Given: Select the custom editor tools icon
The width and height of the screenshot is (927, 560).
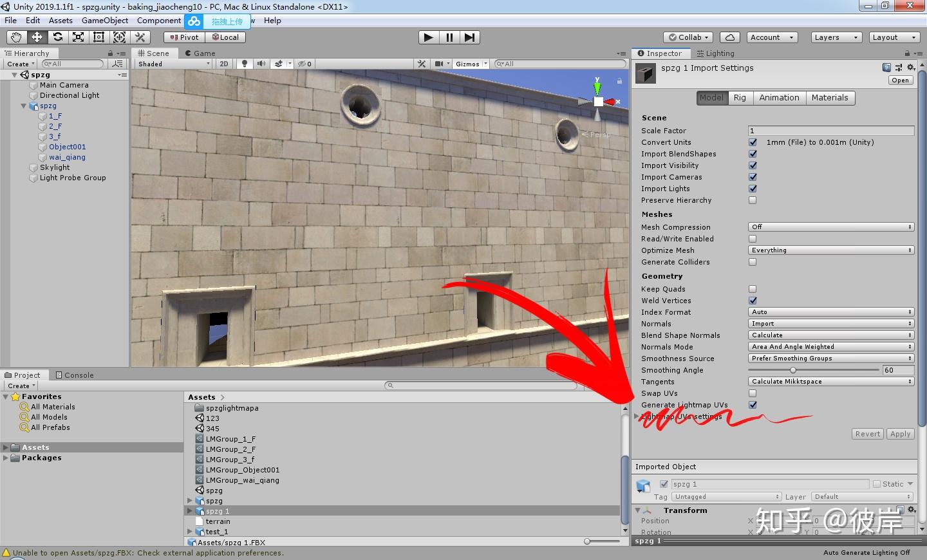Looking at the screenshot, I should pyautogui.click(x=140, y=37).
